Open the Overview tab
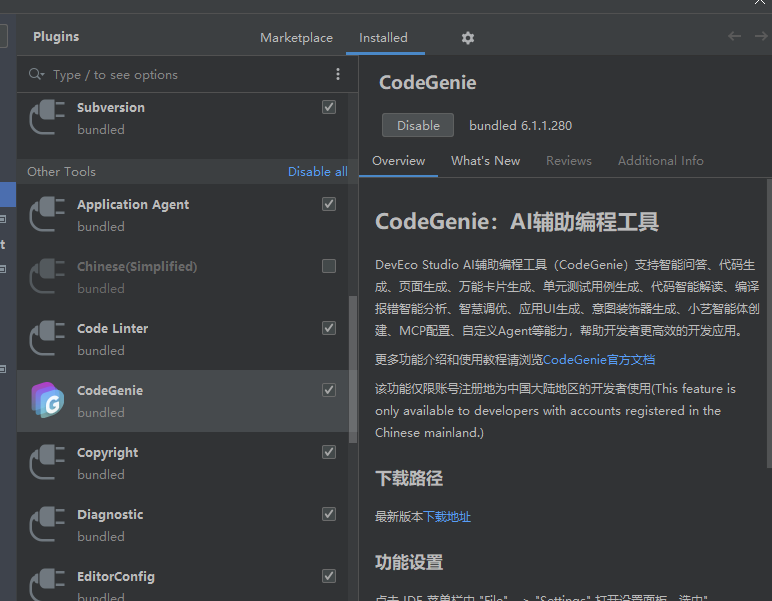772x601 pixels. tap(398, 161)
